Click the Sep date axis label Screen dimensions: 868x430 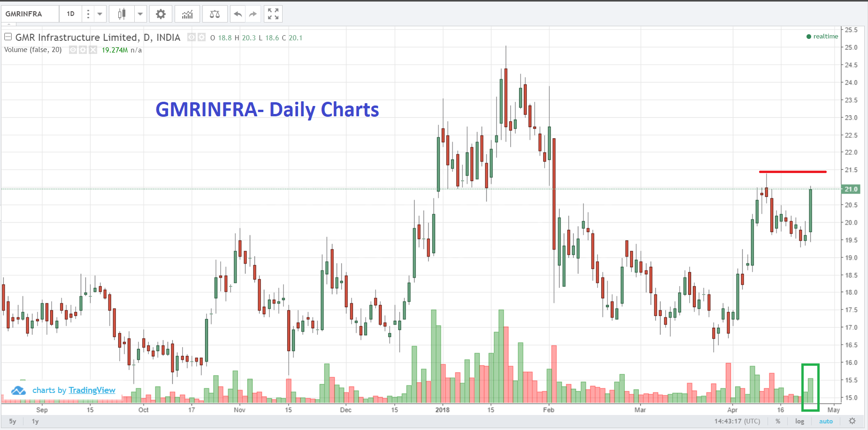click(x=42, y=410)
